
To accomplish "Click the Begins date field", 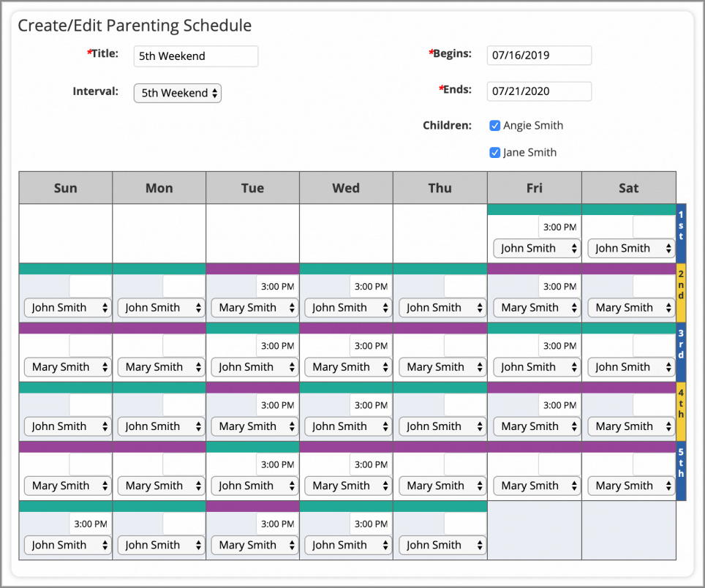I will pos(538,55).
